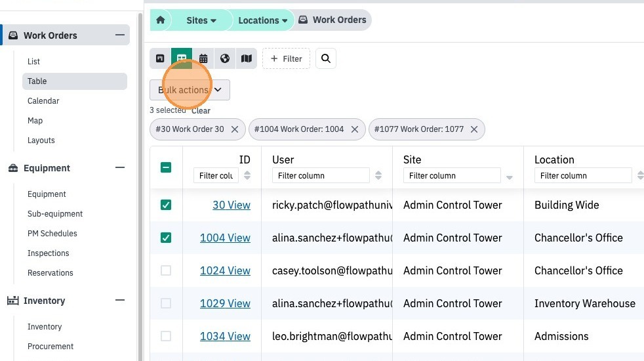The width and height of the screenshot is (644, 361).
Task: Sort by Site column arrow
Action: 510,178
